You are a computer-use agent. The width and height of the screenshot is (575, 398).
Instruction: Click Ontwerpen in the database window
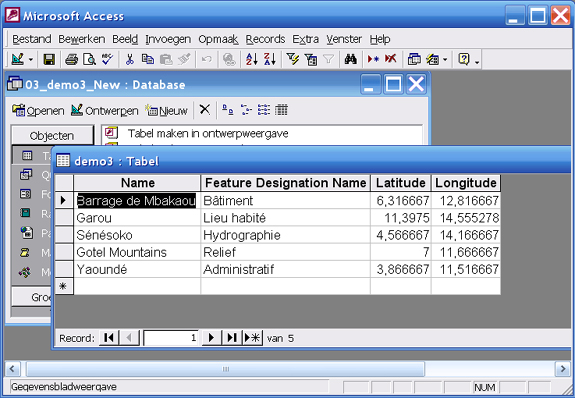point(105,110)
